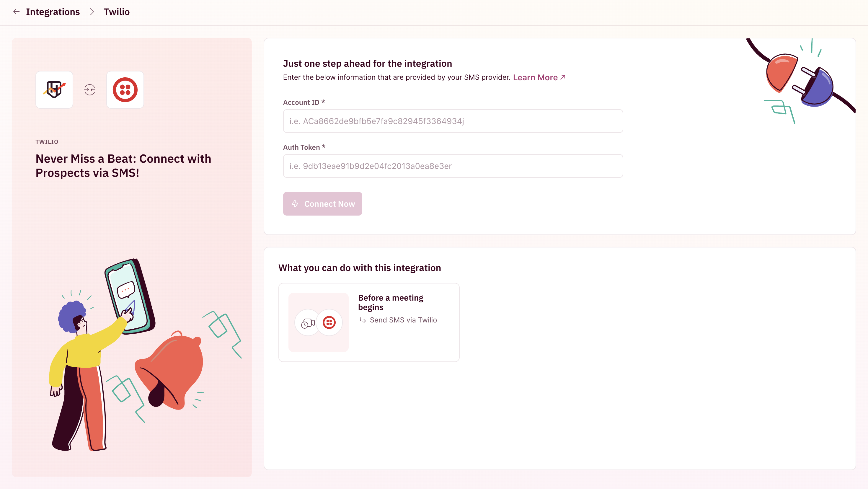Screen dimensions: 868x489
Task: Click the app shield logo tile
Action: (x=54, y=90)
